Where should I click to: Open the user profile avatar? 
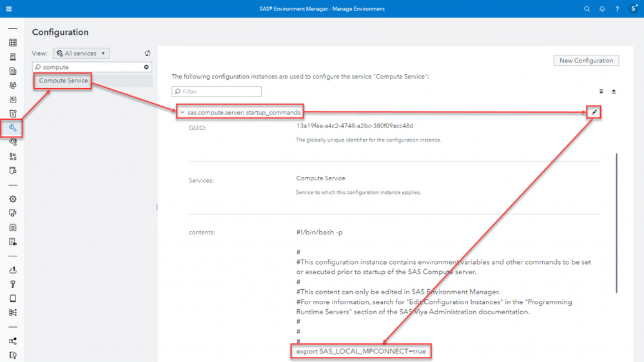pos(634,8)
